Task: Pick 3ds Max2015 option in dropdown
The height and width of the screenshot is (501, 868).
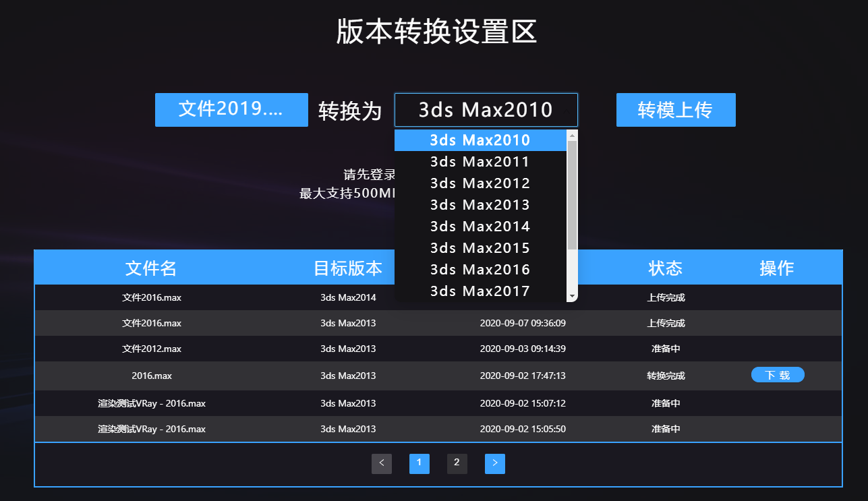Action: coord(480,248)
